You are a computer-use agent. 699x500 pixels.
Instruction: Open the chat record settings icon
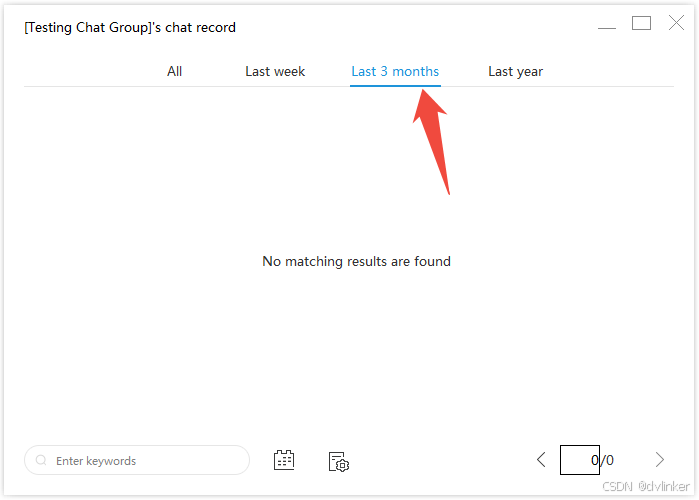coord(338,462)
